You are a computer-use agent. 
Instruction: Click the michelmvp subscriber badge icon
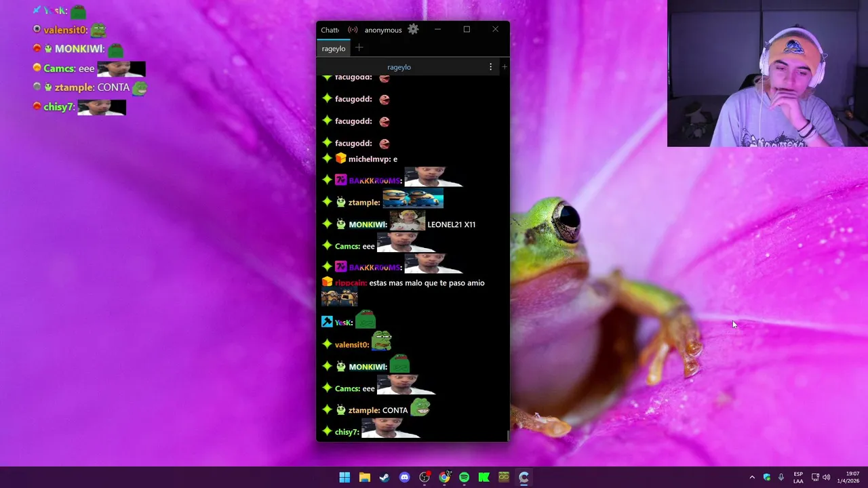(x=341, y=159)
